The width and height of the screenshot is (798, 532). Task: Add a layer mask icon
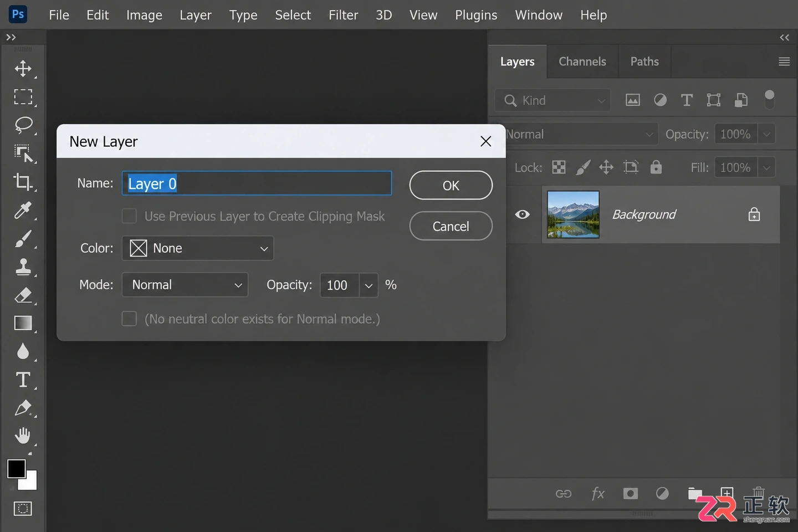(631, 493)
